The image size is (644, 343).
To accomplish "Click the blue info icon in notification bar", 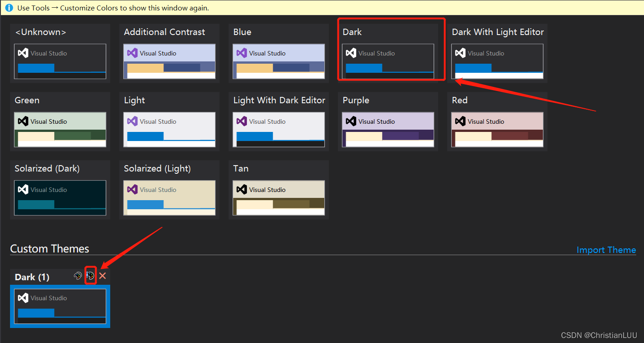I will tap(9, 8).
